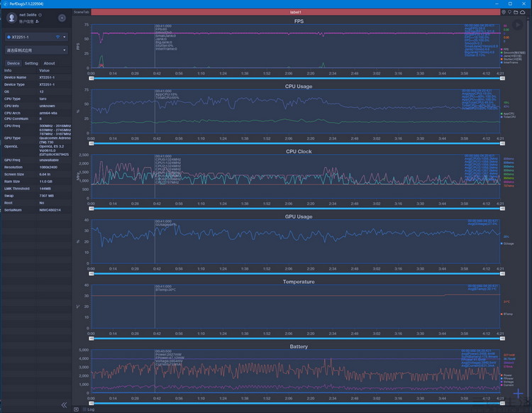This screenshot has height=413, width=532.
Task: Open the folder icon in top toolbar
Action: point(516,12)
